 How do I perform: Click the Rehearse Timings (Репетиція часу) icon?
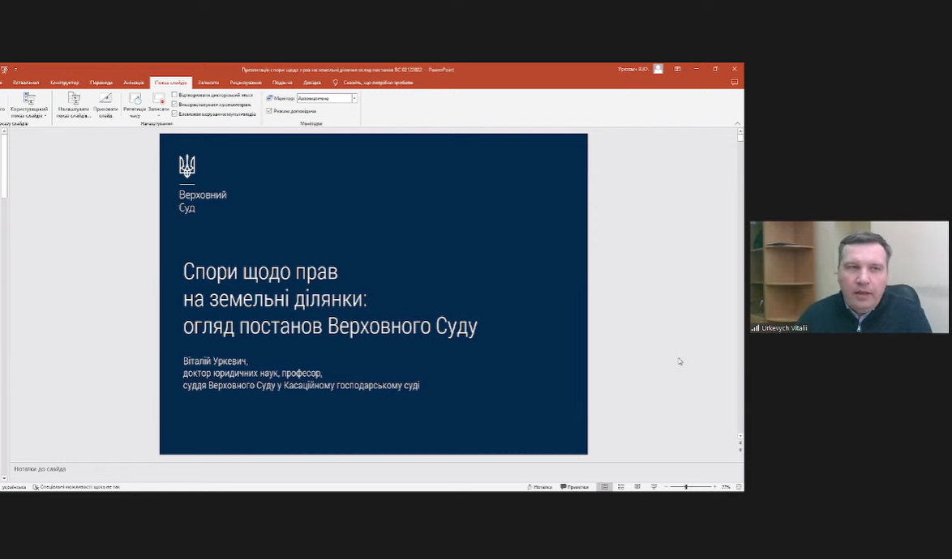point(135,100)
